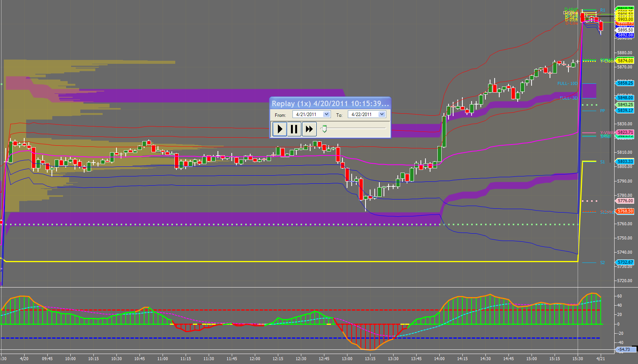Select the 5803.33 S1 price marker

(625, 162)
